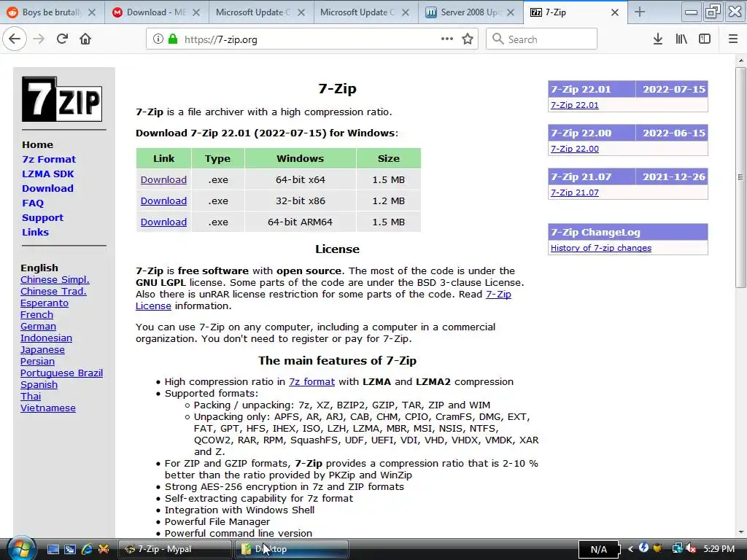Image resolution: width=747 pixels, height=560 pixels.
Task: Switch language to German
Action: click(38, 326)
